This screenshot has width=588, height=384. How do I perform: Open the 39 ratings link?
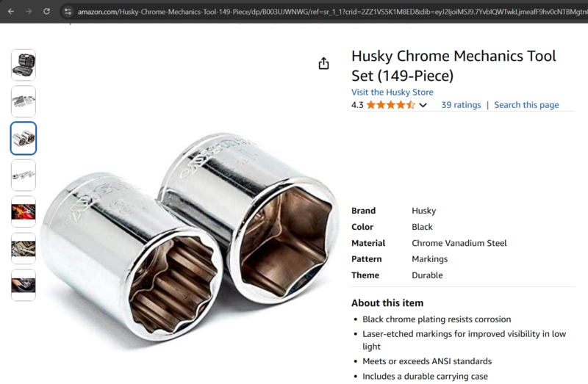pos(461,105)
